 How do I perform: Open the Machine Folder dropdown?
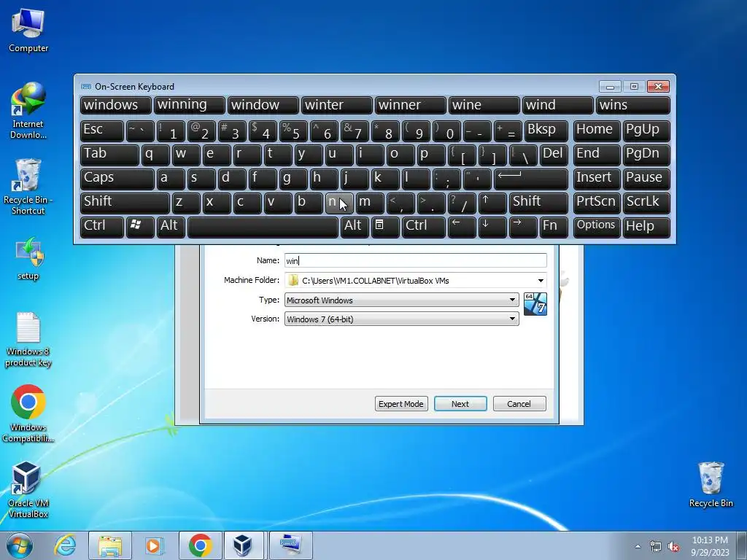pos(541,281)
